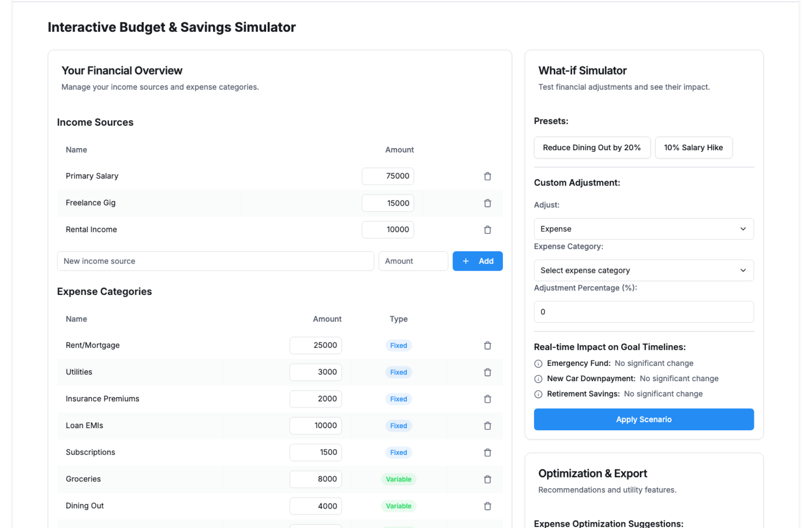Screen dimensions: 812x528
Task: Click the Adjustment Percentage input field
Action: coord(643,312)
